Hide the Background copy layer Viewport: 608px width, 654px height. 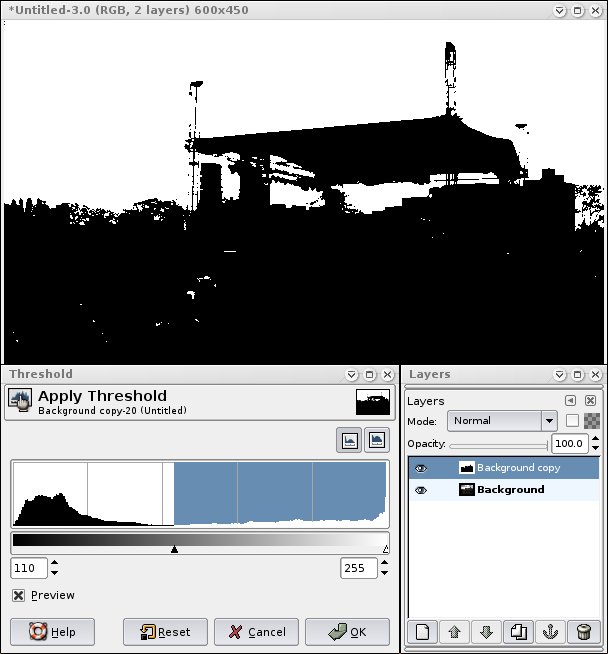421,468
